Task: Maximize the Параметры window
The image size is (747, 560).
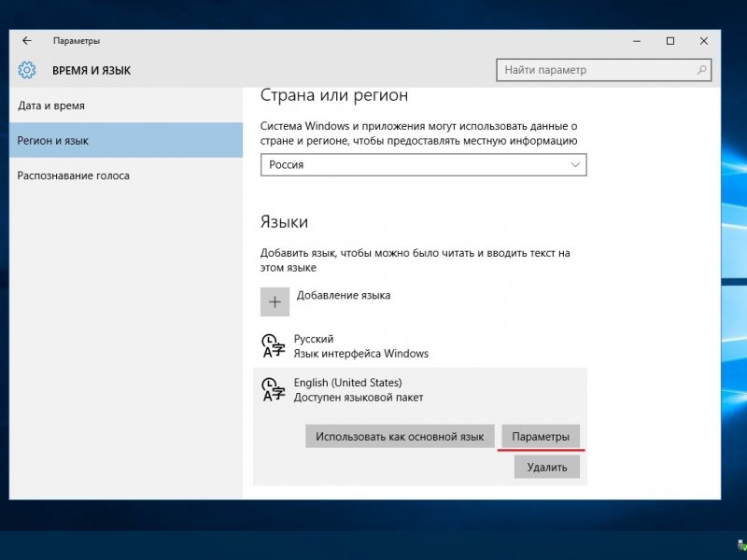Action: (670, 41)
